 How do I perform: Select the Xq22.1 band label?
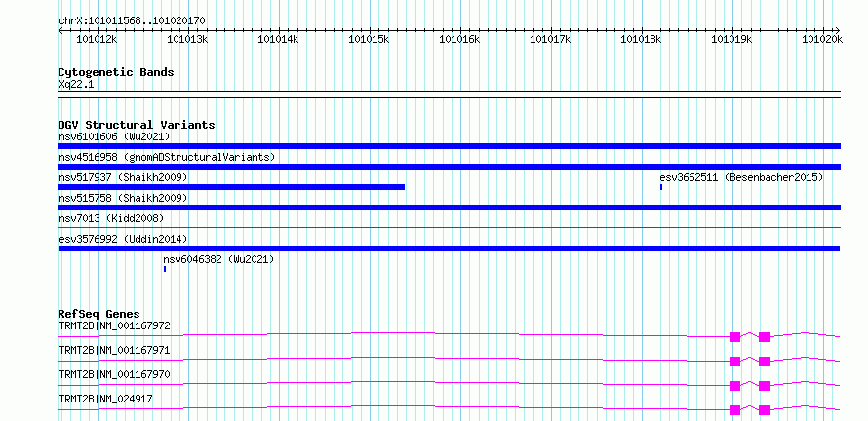pyautogui.click(x=76, y=84)
